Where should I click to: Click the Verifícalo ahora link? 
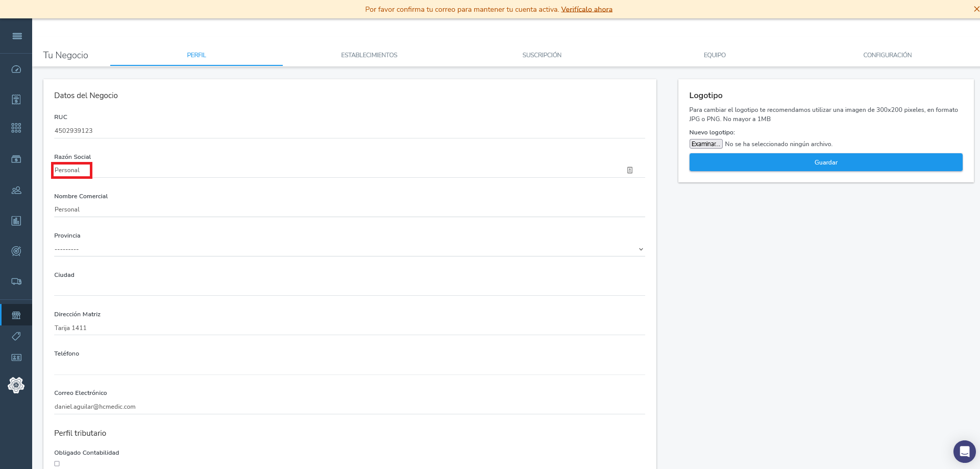(586, 9)
